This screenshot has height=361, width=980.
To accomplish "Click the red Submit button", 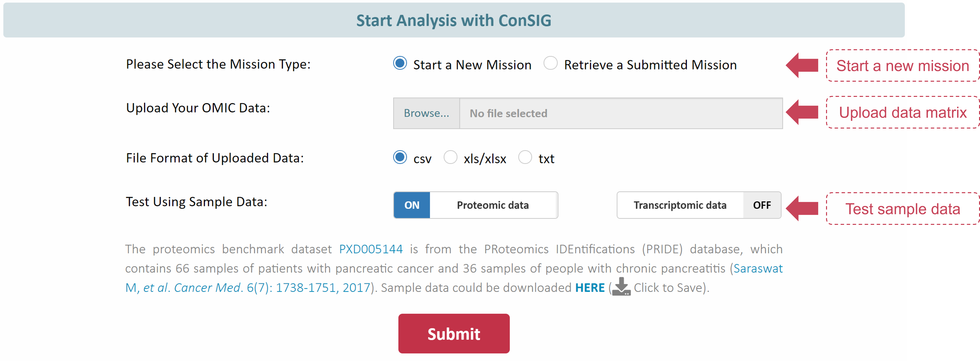I will pyautogui.click(x=454, y=334).
